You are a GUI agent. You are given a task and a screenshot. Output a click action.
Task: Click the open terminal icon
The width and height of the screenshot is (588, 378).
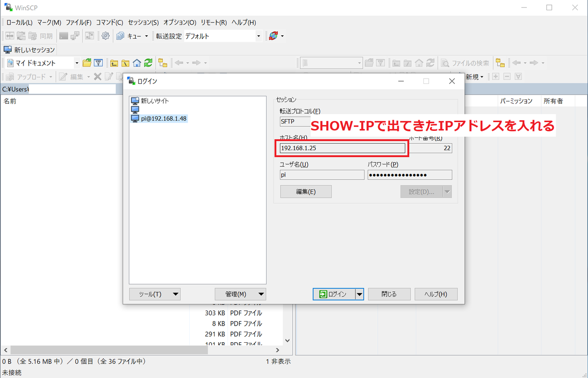64,36
